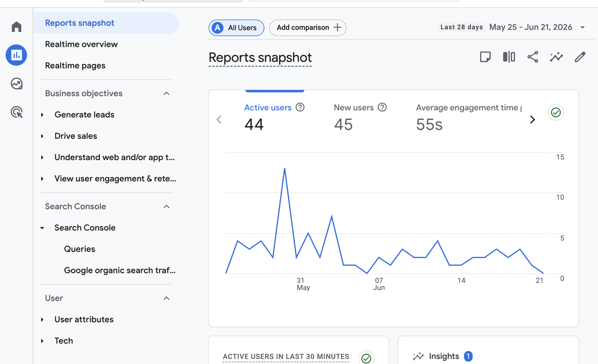
Task: Collapse Search Console subtree arrow
Action: click(x=42, y=228)
